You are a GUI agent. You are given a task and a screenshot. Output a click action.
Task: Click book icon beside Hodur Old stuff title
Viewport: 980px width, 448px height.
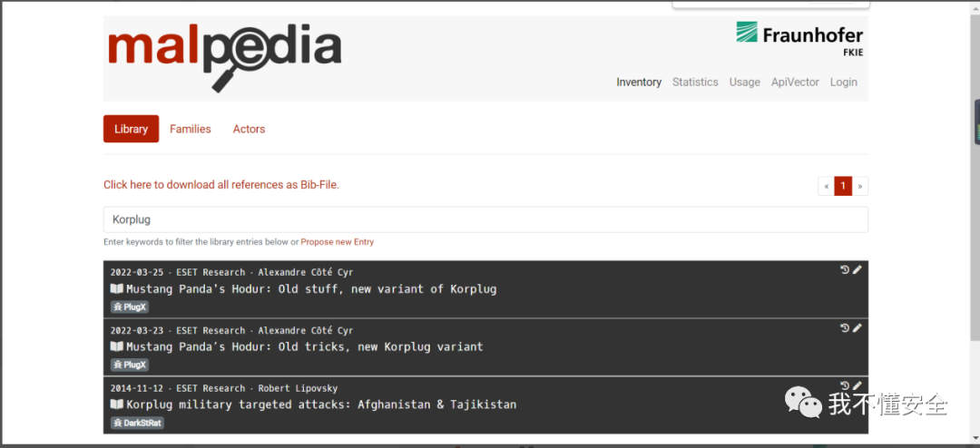(117, 288)
